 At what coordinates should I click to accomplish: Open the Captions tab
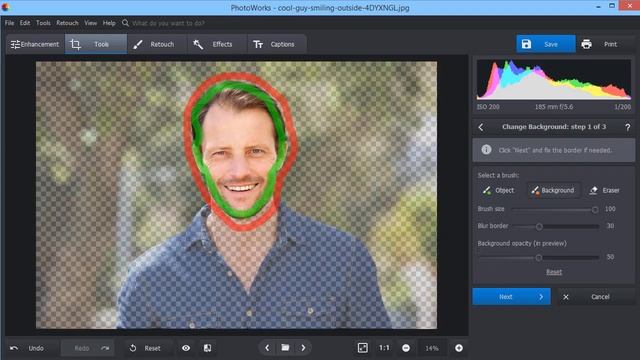pos(277,44)
